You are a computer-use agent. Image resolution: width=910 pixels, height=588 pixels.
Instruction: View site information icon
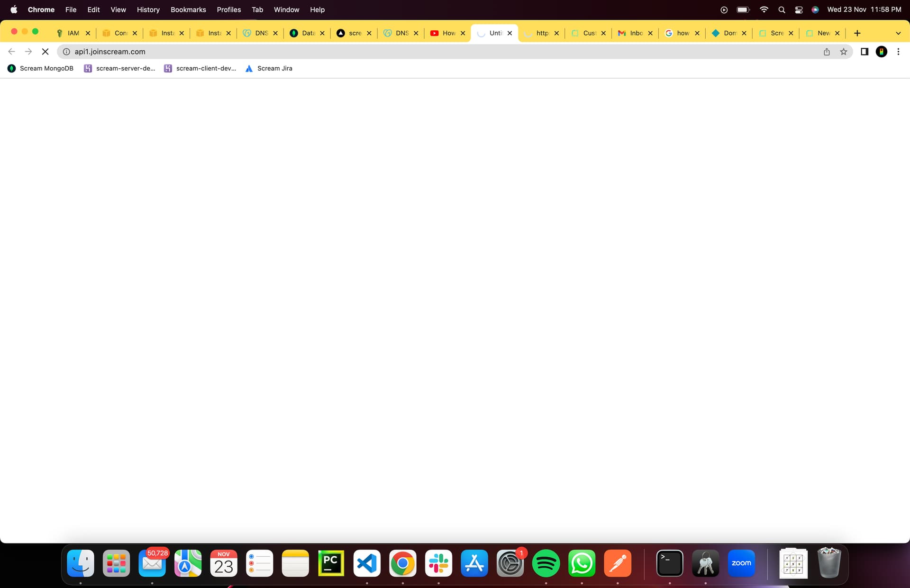(66, 52)
